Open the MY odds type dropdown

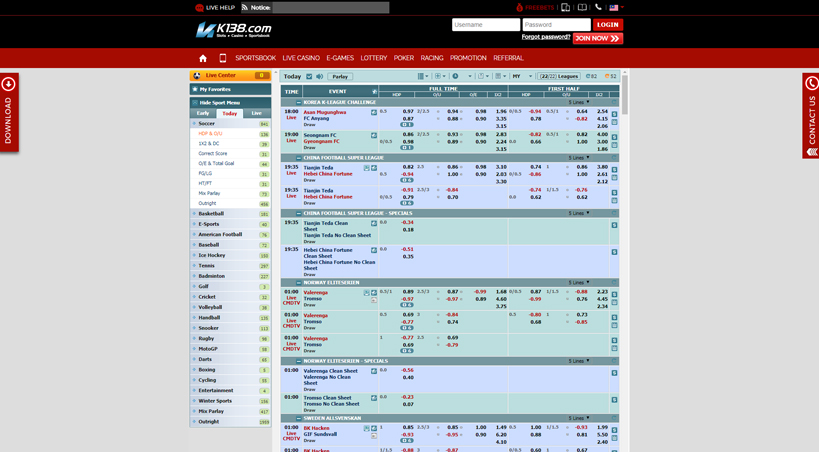pyautogui.click(x=522, y=76)
